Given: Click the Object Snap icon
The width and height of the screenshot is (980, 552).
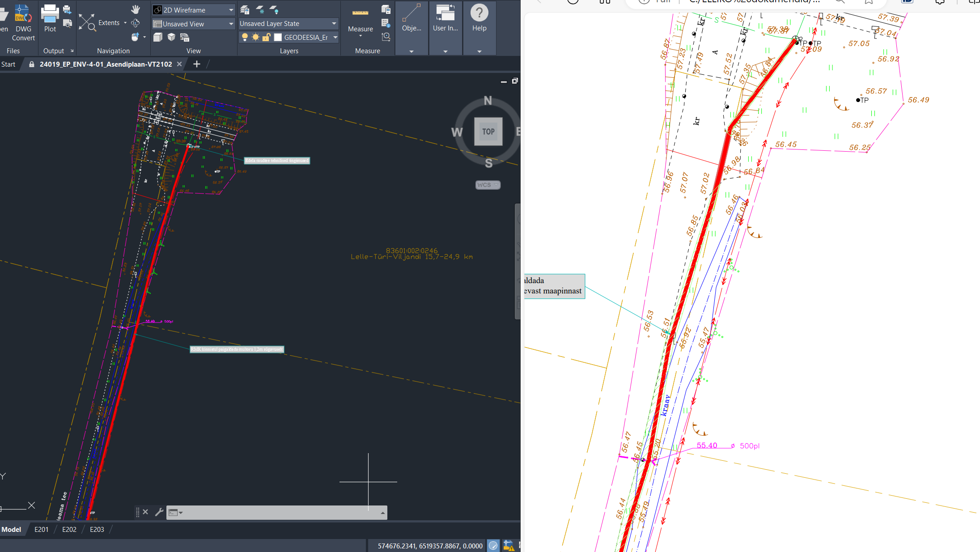Looking at the screenshot, I should (412, 13).
